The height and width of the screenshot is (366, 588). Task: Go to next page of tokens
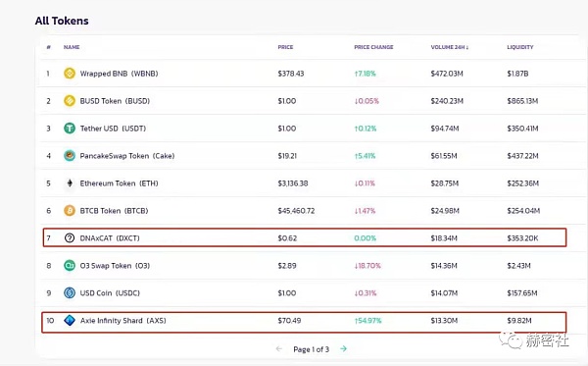coord(343,348)
